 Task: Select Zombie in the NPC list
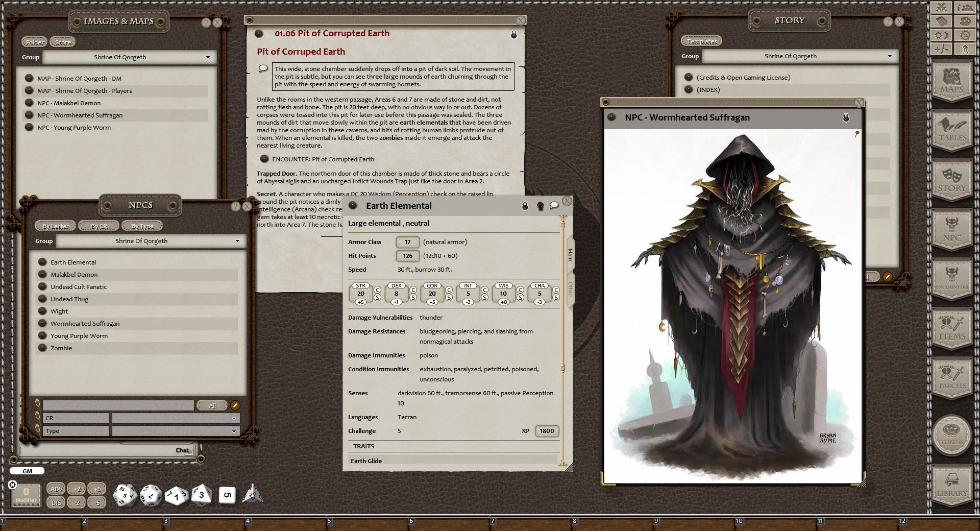[x=61, y=348]
